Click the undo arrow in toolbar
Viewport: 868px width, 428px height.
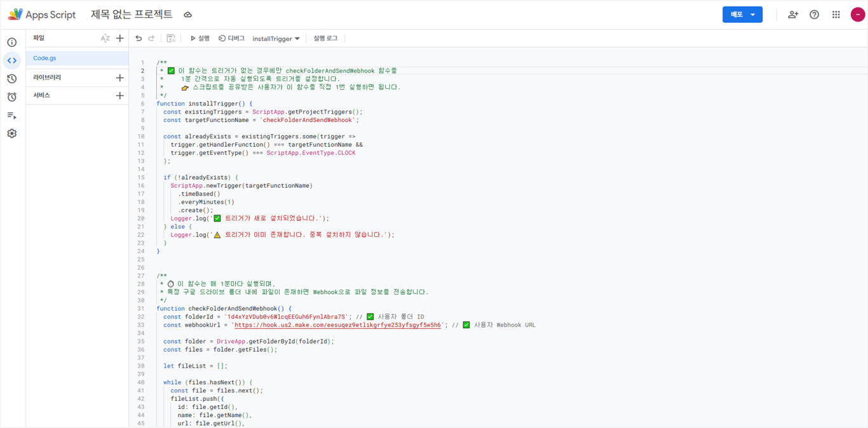click(139, 39)
